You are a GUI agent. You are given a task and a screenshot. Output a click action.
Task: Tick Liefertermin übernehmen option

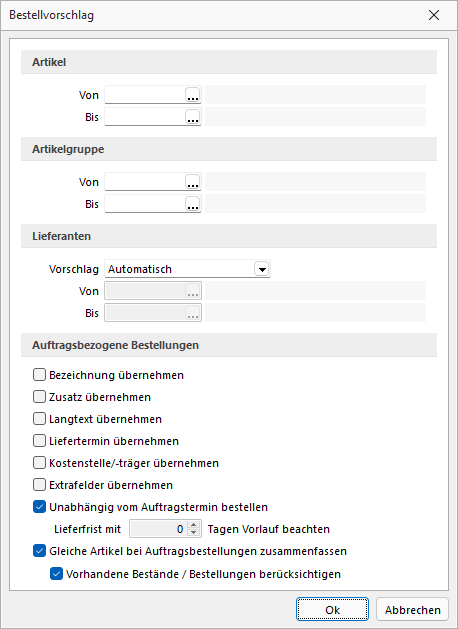click(x=39, y=441)
